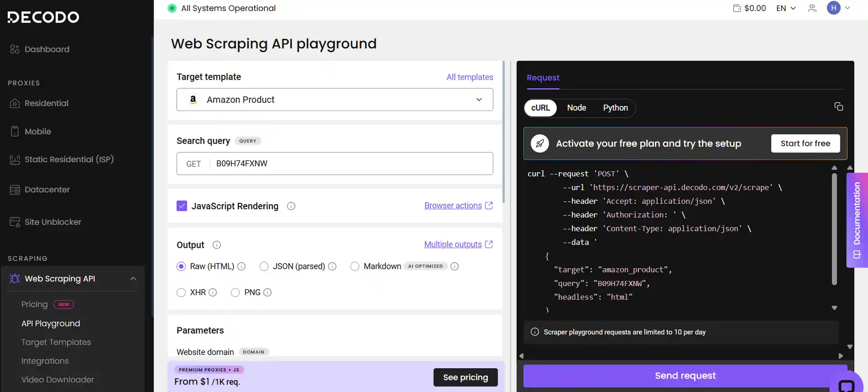Open Browser actions link
The height and width of the screenshot is (392, 868).
tap(453, 206)
